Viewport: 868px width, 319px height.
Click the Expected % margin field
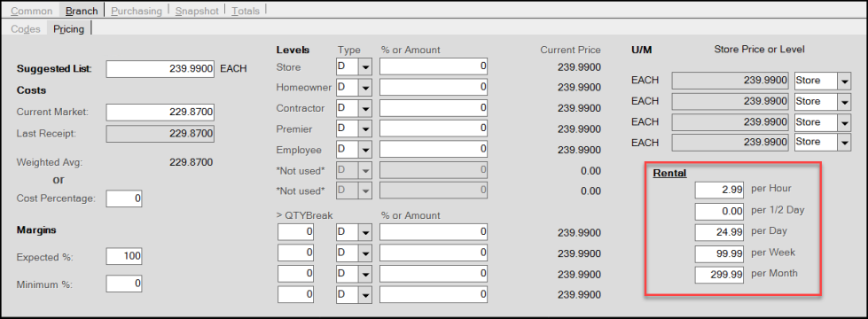click(x=124, y=256)
